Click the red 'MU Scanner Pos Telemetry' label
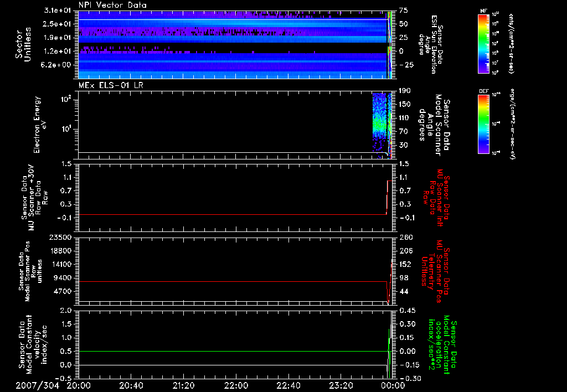567x392 pixels. click(x=435, y=271)
